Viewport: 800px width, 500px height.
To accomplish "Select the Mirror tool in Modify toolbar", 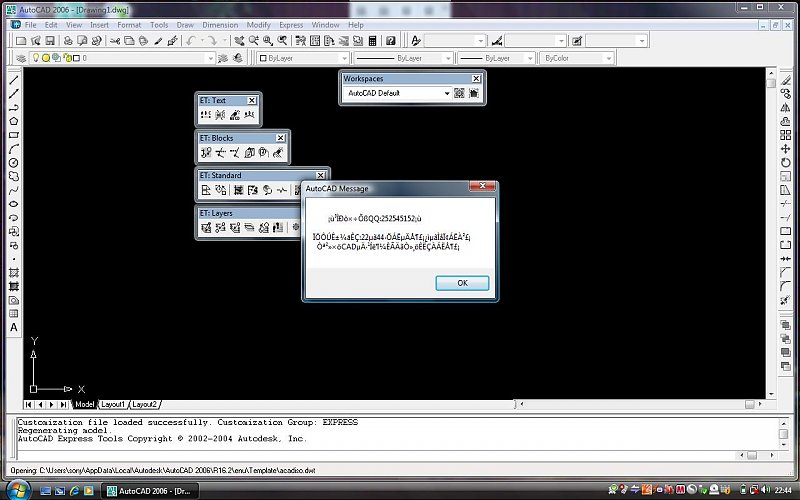I will click(x=786, y=108).
